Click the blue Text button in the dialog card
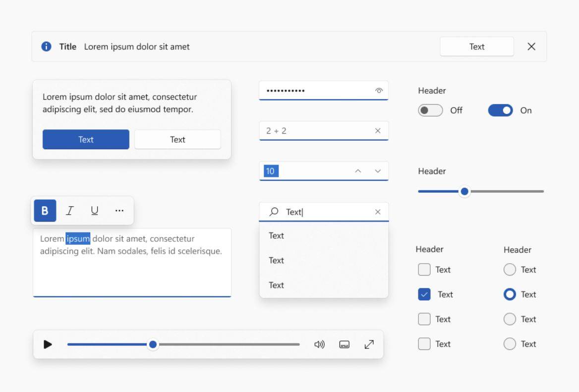579x392 pixels. 86,139
